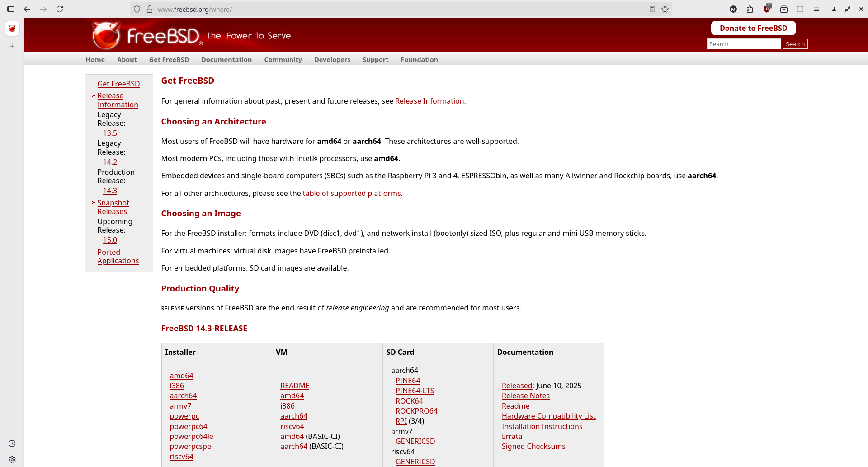Open the Support nav menu item
The width and height of the screenshot is (868, 467).
coord(375,60)
